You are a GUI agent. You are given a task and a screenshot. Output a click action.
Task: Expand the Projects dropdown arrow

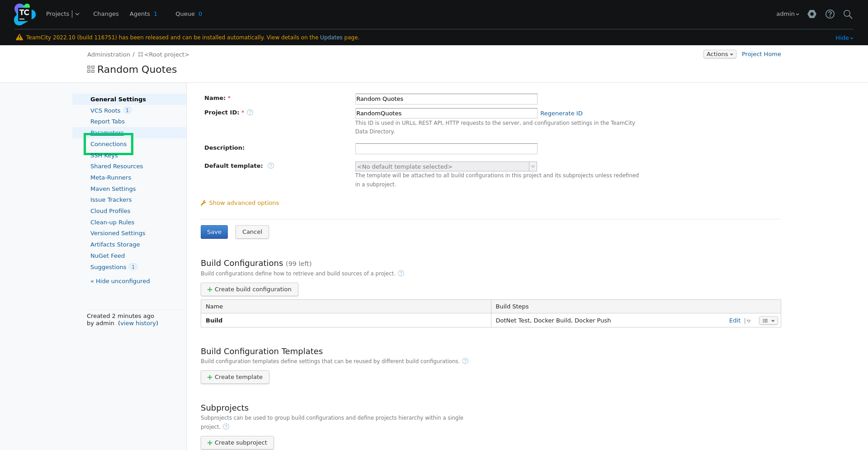pyautogui.click(x=77, y=14)
